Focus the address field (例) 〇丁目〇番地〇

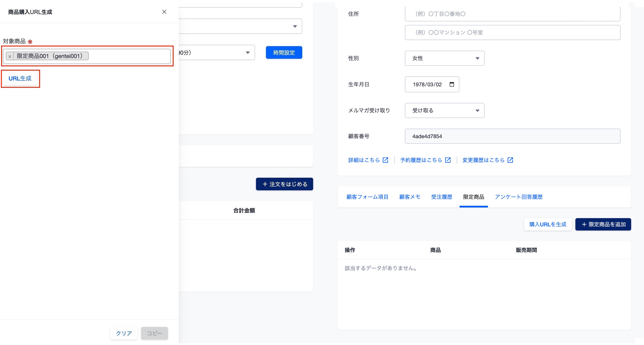click(x=513, y=14)
